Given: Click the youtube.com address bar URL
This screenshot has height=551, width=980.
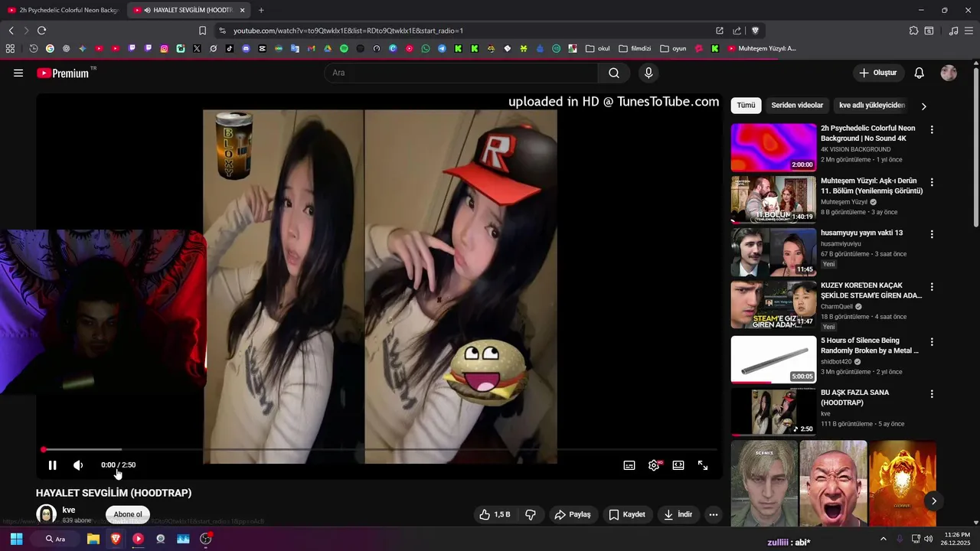Looking at the screenshot, I should pos(348,31).
